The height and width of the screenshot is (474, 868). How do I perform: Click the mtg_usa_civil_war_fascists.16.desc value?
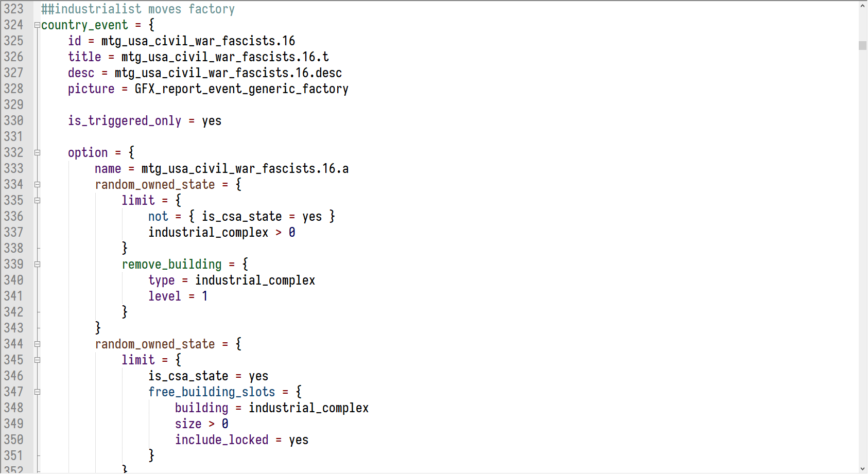(228, 73)
